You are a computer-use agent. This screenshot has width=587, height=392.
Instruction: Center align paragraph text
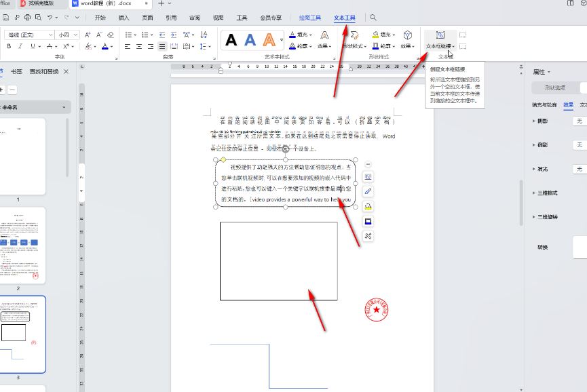(139, 46)
